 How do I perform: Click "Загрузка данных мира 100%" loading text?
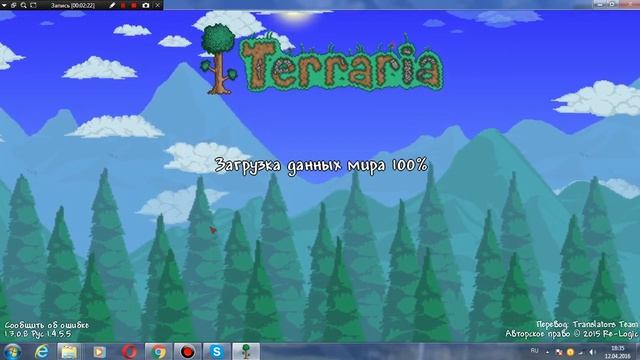click(x=321, y=165)
